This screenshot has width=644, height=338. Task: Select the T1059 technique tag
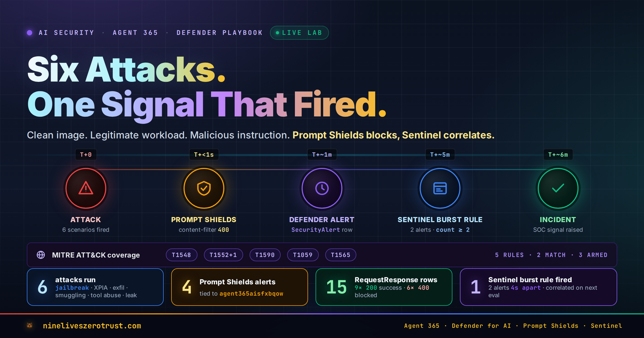303,255
